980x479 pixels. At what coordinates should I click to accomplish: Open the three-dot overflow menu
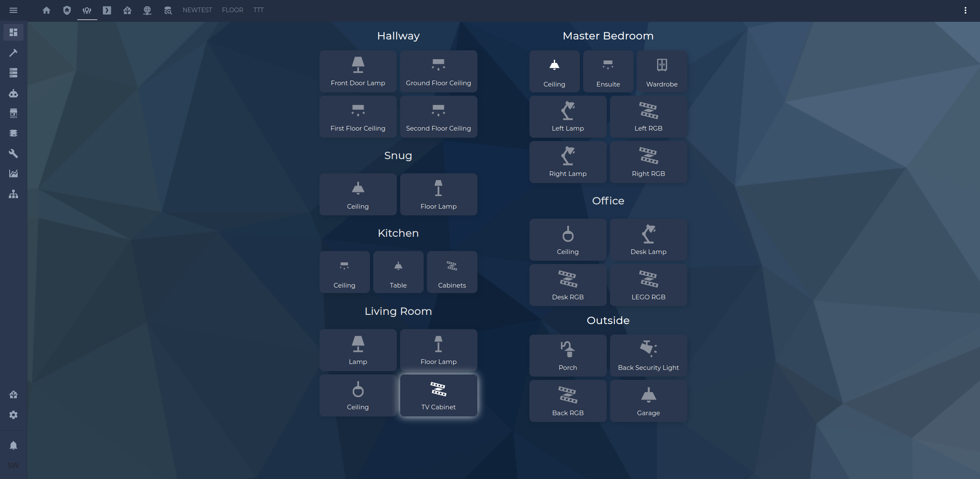pyautogui.click(x=965, y=10)
